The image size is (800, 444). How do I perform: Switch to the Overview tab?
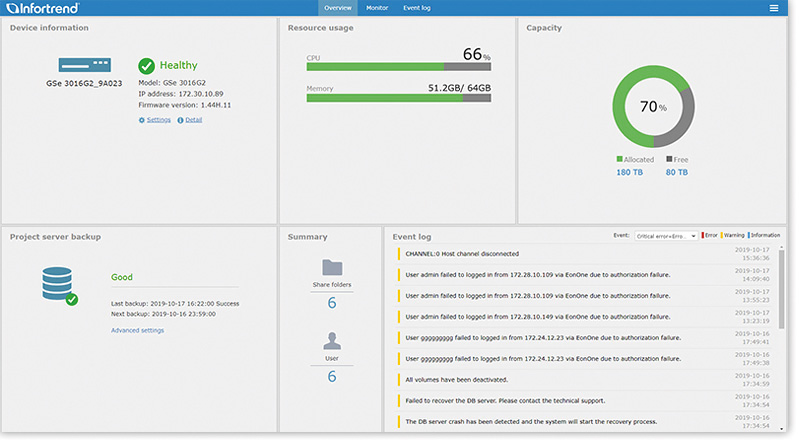pos(338,8)
